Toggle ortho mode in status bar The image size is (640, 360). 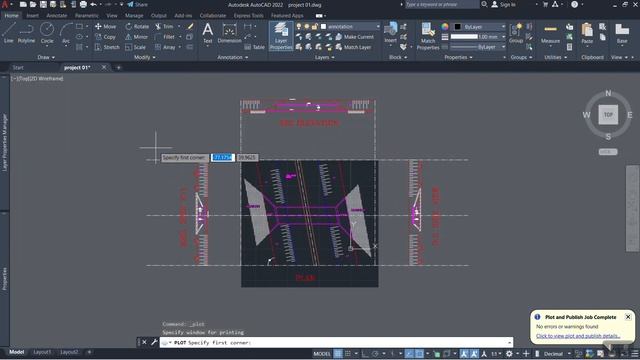pyautogui.click(x=365, y=354)
